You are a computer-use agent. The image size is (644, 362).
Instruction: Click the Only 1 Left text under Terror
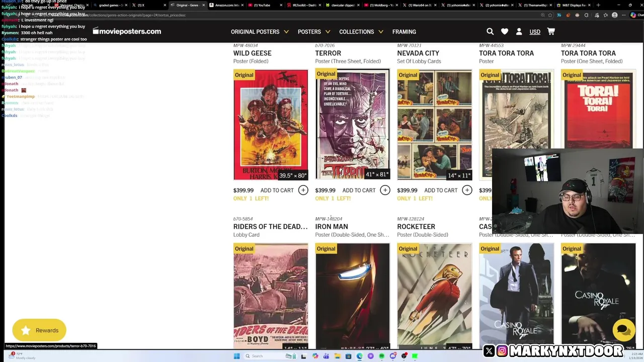pos(333,199)
